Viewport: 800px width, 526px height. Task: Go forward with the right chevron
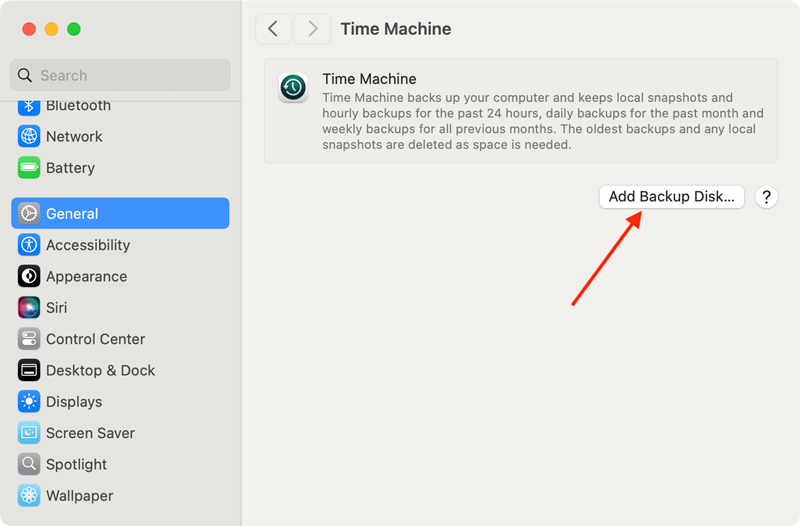(x=312, y=29)
